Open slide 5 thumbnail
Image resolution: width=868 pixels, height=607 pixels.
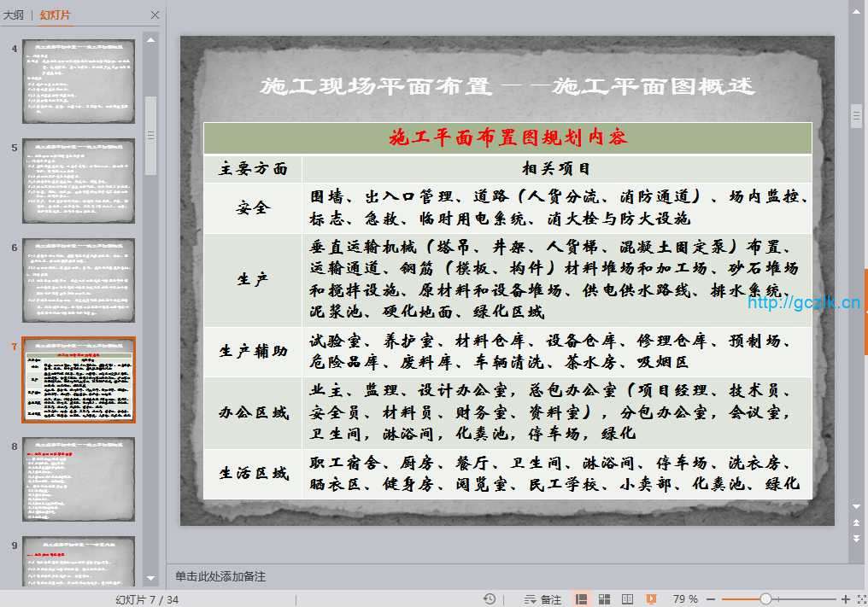(79, 181)
